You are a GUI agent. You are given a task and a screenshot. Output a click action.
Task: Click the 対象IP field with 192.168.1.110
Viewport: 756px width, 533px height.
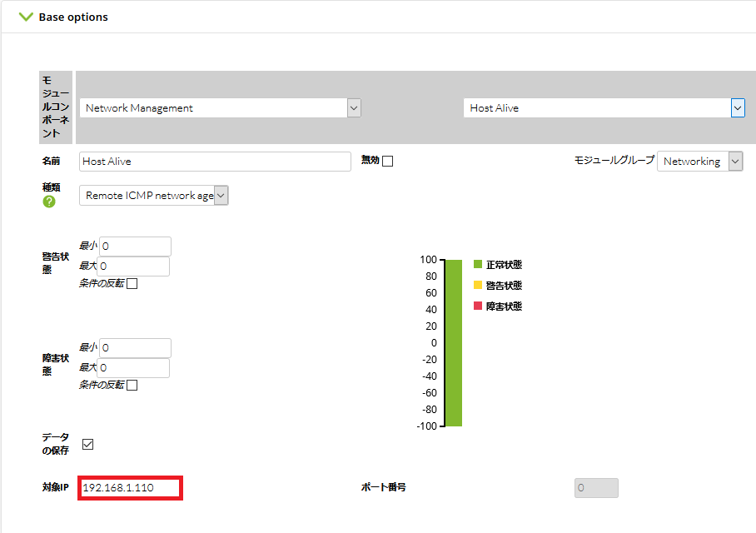pos(130,488)
